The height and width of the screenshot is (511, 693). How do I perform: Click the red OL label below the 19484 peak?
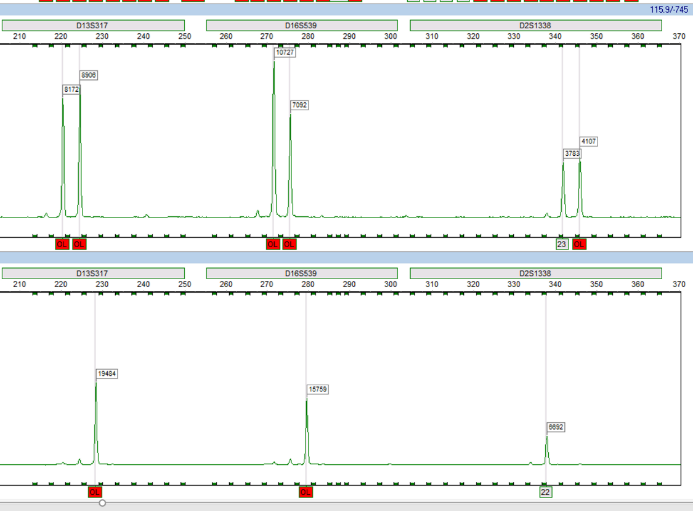coord(96,492)
